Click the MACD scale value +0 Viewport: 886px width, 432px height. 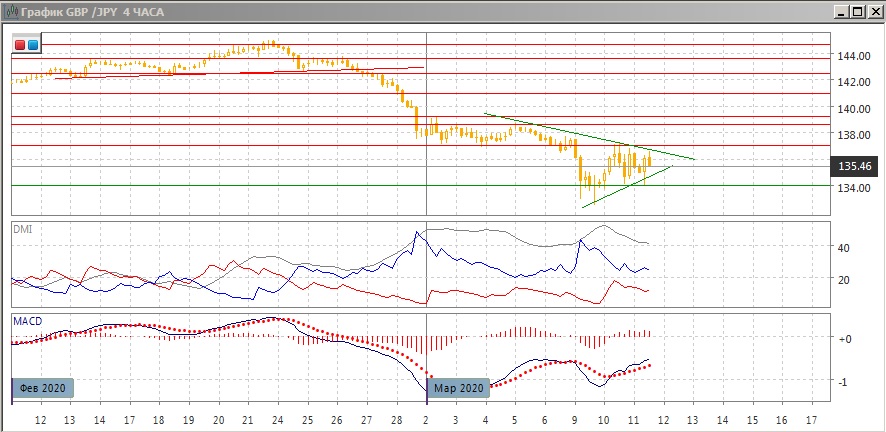(x=843, y=340)
